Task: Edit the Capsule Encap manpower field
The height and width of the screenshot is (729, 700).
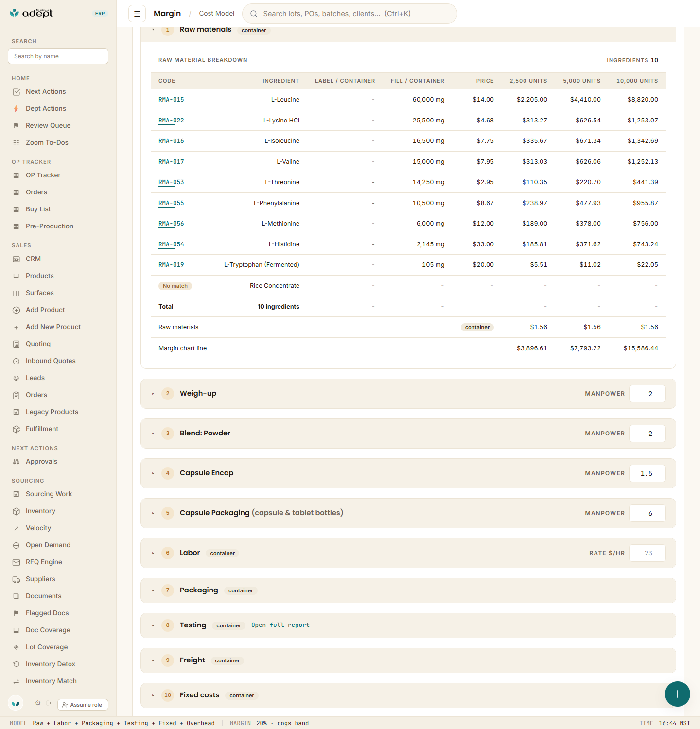Action: [x=647, y=473]
